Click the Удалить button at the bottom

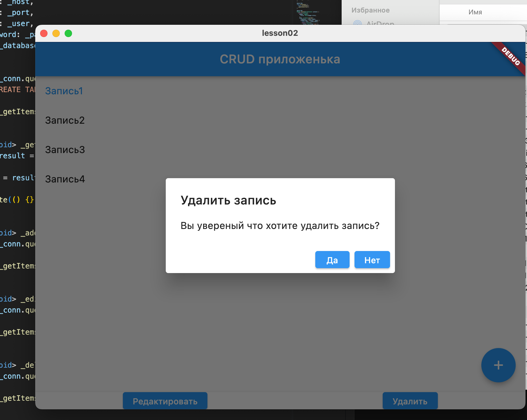[x=410, y=401]
